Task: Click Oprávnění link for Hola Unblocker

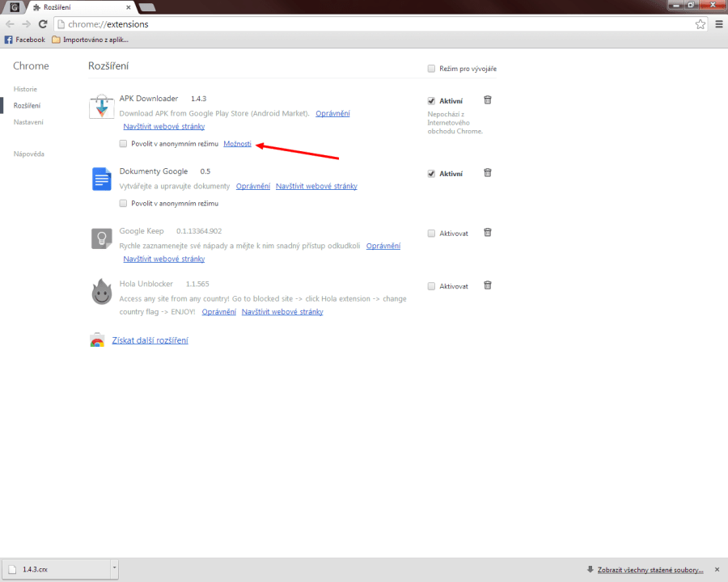Action: point(219,312)
